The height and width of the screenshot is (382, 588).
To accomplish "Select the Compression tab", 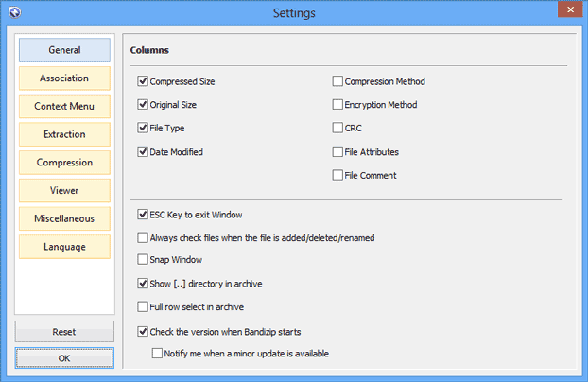I will click(x=64, y=163).
